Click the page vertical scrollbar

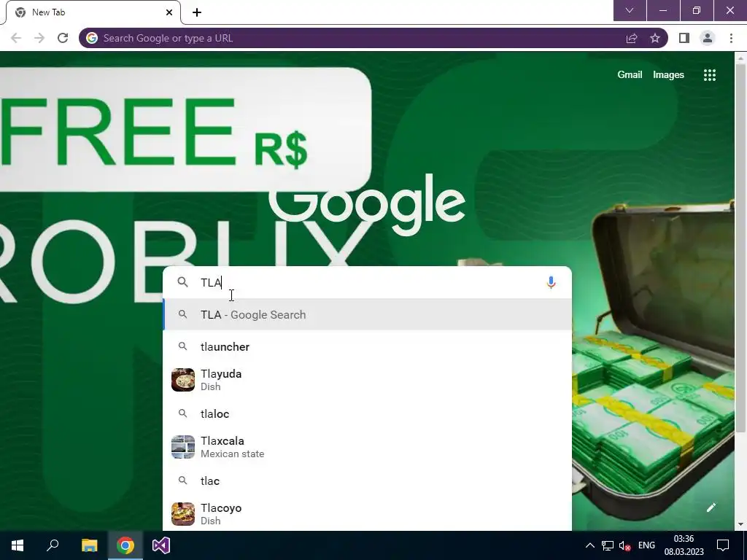[x=741, y=248]
